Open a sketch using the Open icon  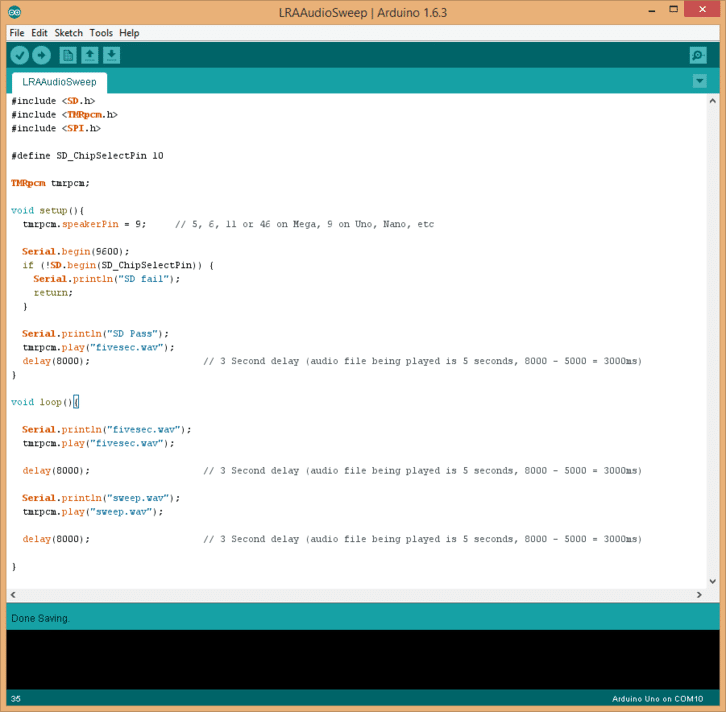[89, 56]
